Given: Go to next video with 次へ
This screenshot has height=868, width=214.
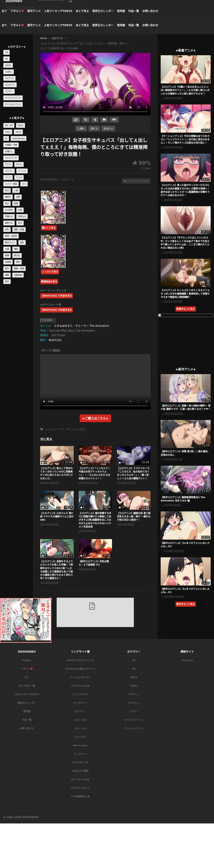Looking at the screenshot, I should [x=94, y=128].
